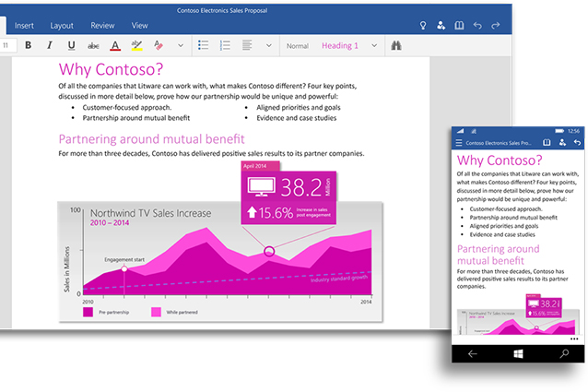Image resolution: width=588 pixels, height=392 pixels.
Task: Click the phone battery icon
Action: tap(559, 131)
